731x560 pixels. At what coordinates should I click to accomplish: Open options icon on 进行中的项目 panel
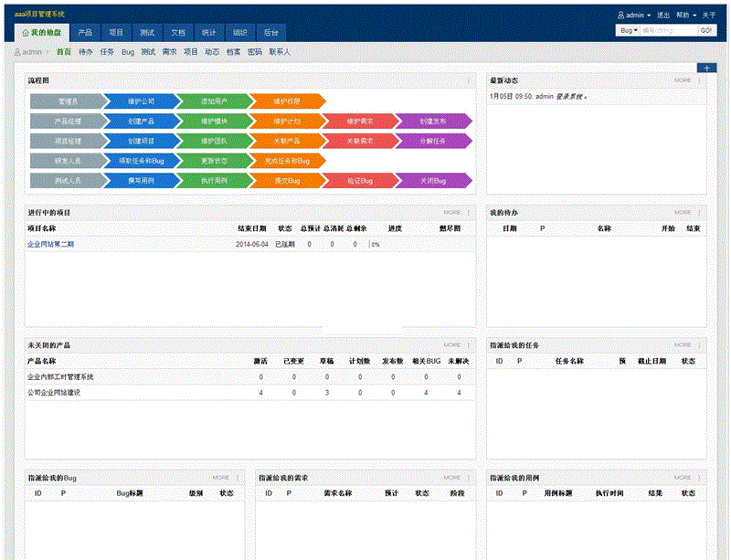(470, 212)
